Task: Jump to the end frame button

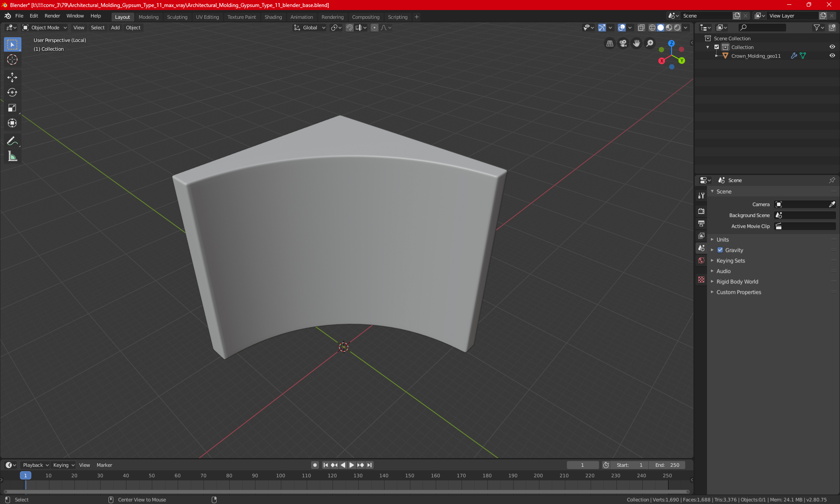Action: (370, 465)
